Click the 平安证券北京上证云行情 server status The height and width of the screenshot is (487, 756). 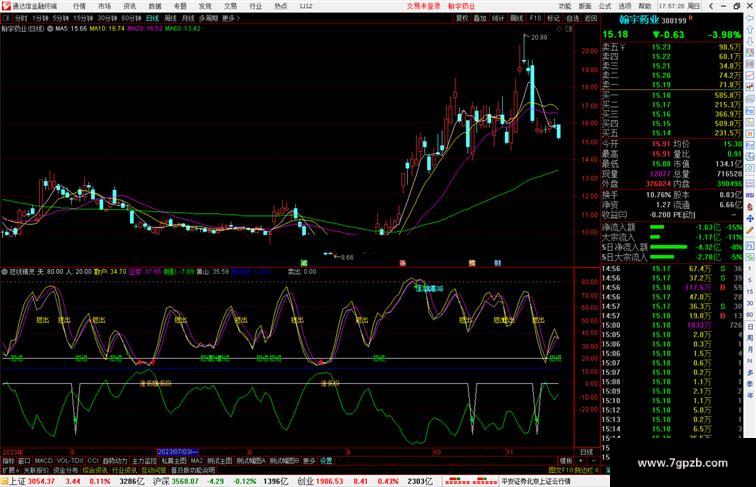tap(536, 481)
